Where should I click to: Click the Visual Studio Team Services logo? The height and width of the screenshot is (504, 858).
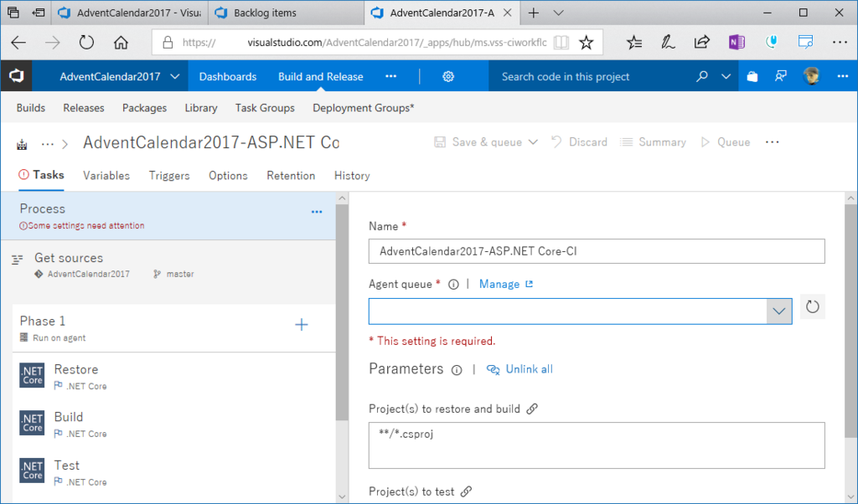(x=17, y=76)
